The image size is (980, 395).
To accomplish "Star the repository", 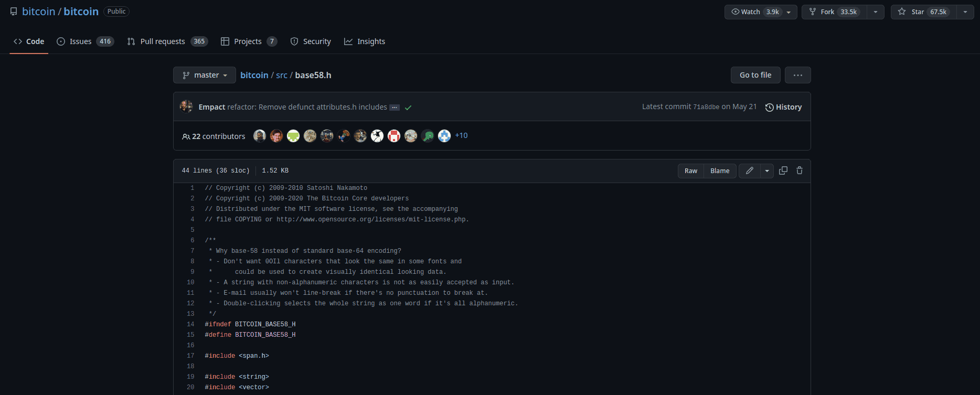I will [924, 12].
